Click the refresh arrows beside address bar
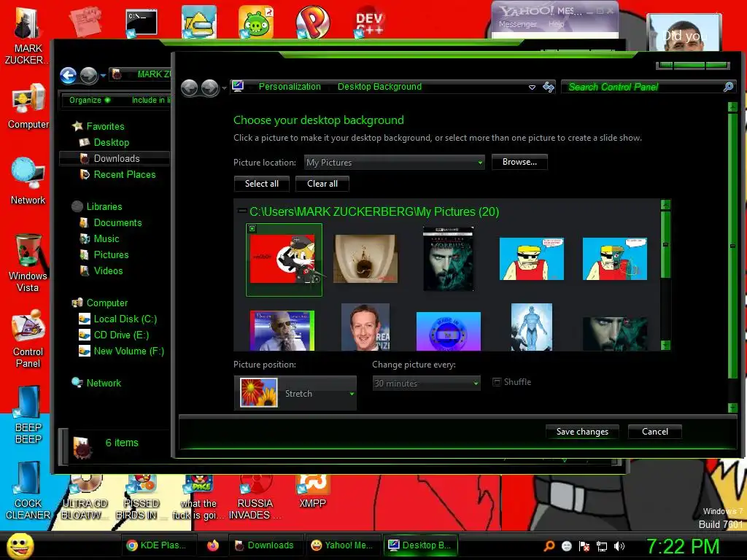This screenshot has width=747, height=560. click(549, 87)
